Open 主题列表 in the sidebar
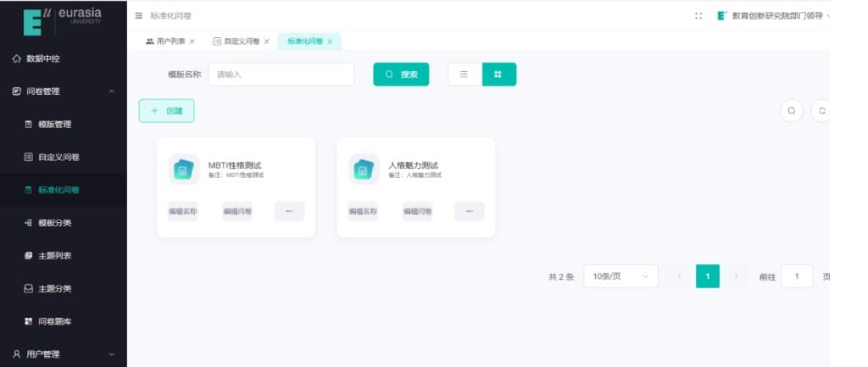 point(64,256)
